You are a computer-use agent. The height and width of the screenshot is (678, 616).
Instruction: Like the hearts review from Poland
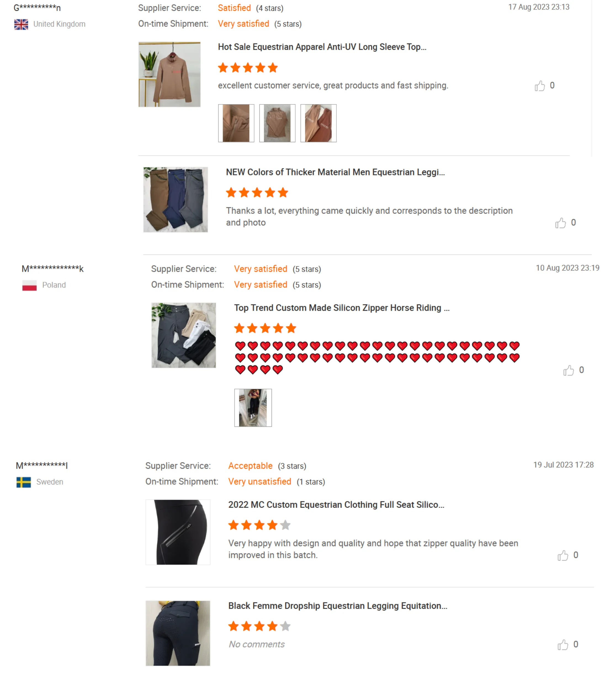click(568, 370)
